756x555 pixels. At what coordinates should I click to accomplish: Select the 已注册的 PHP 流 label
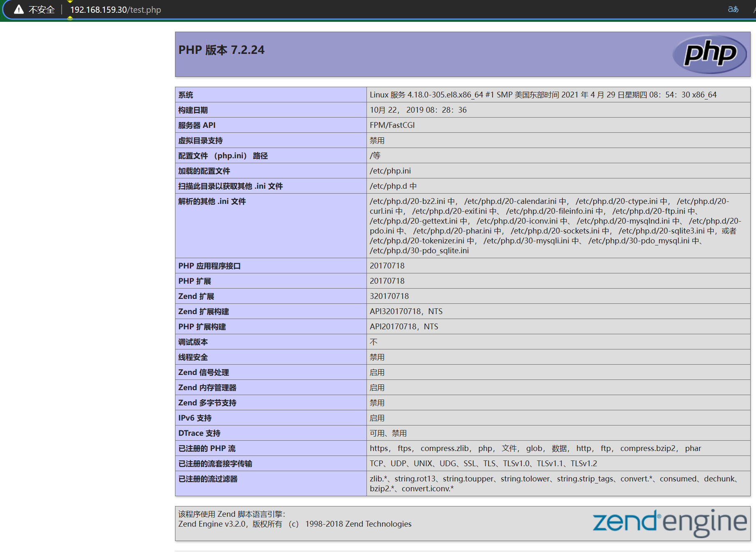(x=207, y=448)
